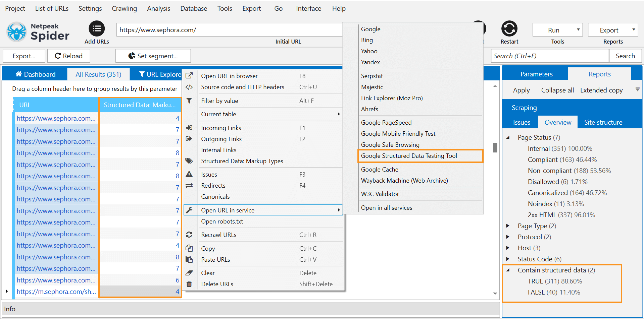Click the m.sephora.com URL link
The image size is (644, 319).
(56, 292)
